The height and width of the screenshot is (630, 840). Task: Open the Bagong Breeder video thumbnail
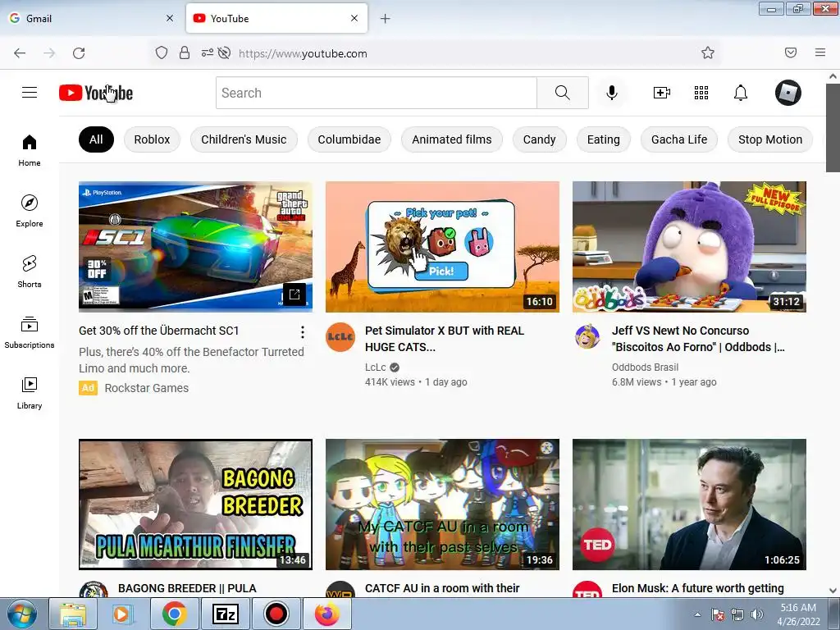click(195, 504)
